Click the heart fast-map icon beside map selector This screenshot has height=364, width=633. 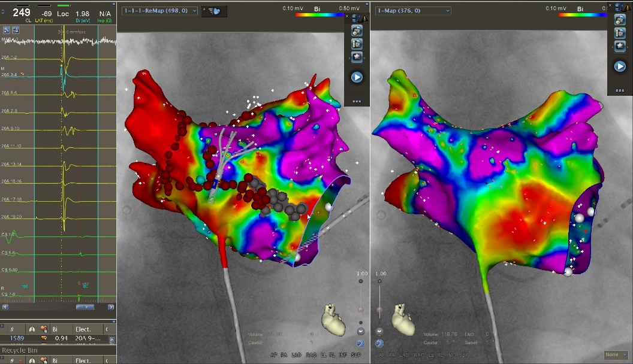[216, 11]
